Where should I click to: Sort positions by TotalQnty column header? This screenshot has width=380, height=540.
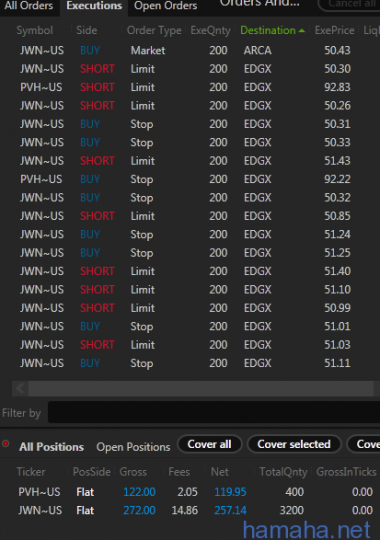pos(283,472)
